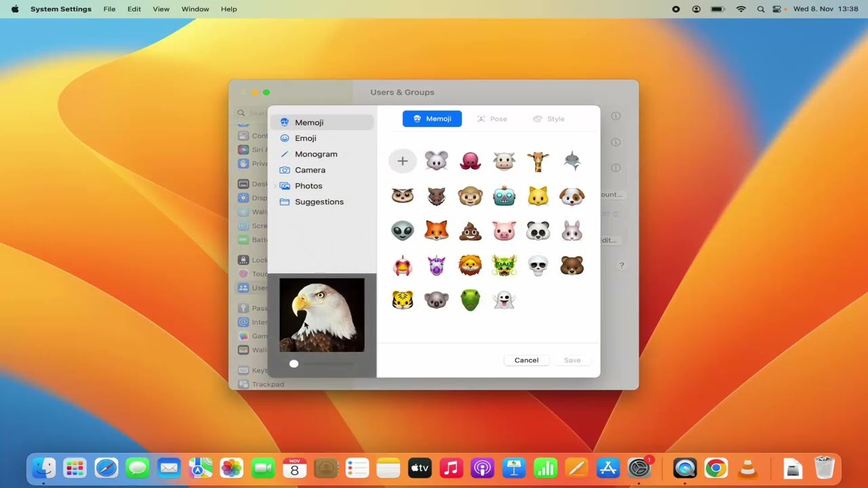Select the green dinosaur Memoji

point(470,300)
